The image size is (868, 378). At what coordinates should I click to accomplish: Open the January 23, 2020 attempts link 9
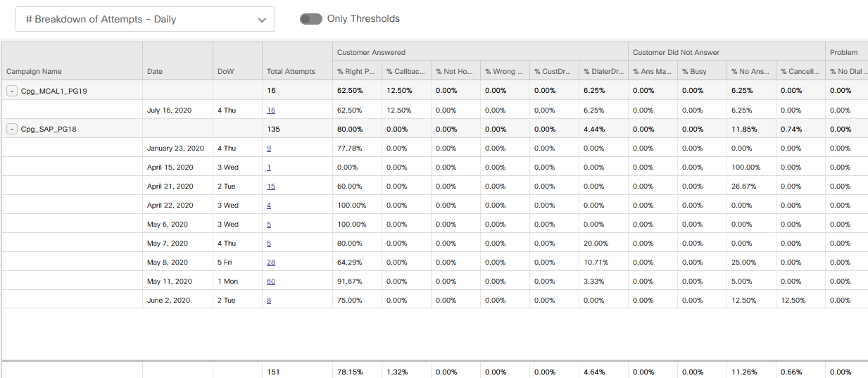tap(269, 149)
